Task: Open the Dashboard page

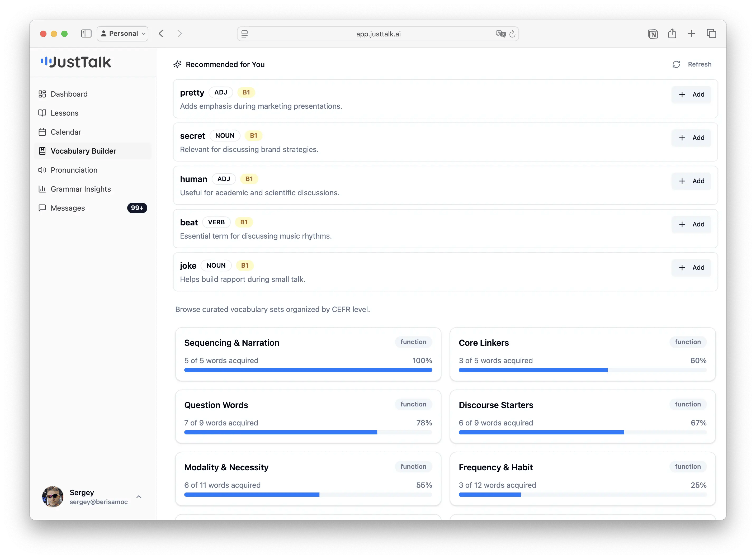Action: [93, 94]
